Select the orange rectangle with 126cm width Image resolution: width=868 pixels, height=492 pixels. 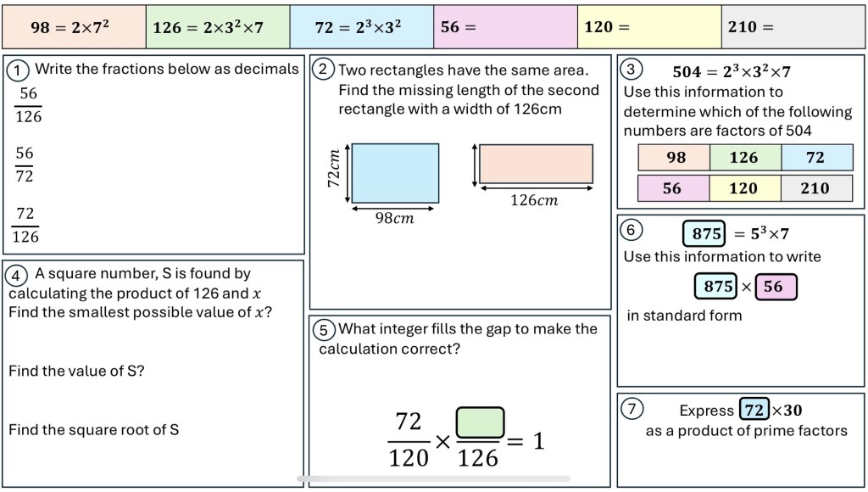pos(536,164)
